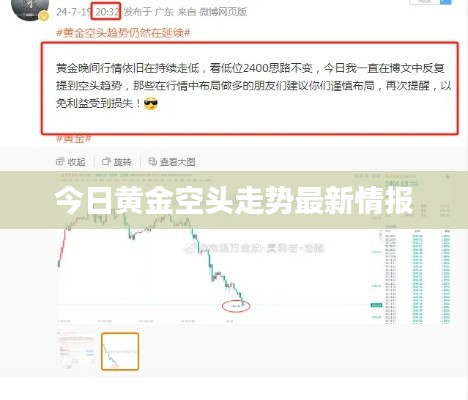Click the small scrollbar beside price list
The width and height of the screenshot is (468, 400).
380,236
